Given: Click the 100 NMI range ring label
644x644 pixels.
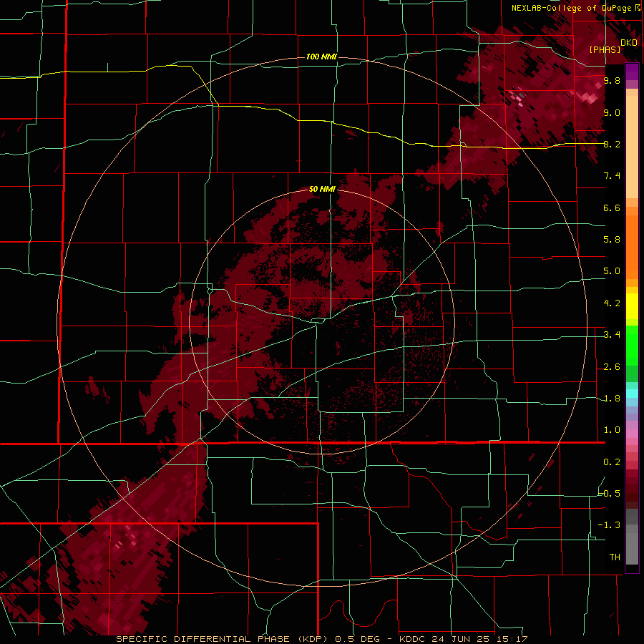Looking at the screenshot, I should click(321, 57).
